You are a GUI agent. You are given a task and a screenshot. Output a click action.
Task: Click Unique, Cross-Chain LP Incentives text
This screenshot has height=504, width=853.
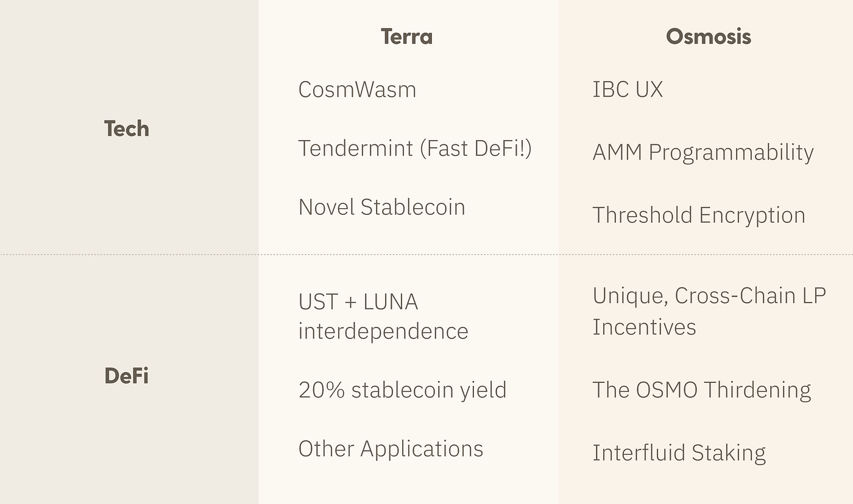click(x=709, y=311)
